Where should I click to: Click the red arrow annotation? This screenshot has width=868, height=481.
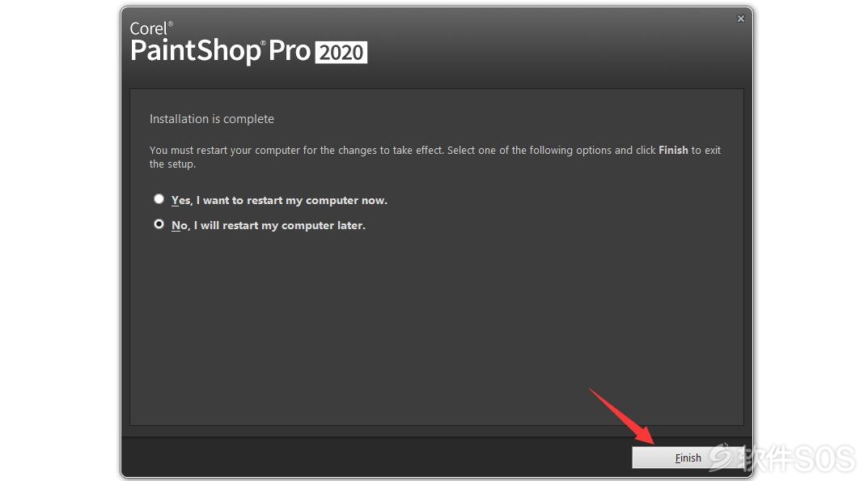pos(622,416)
